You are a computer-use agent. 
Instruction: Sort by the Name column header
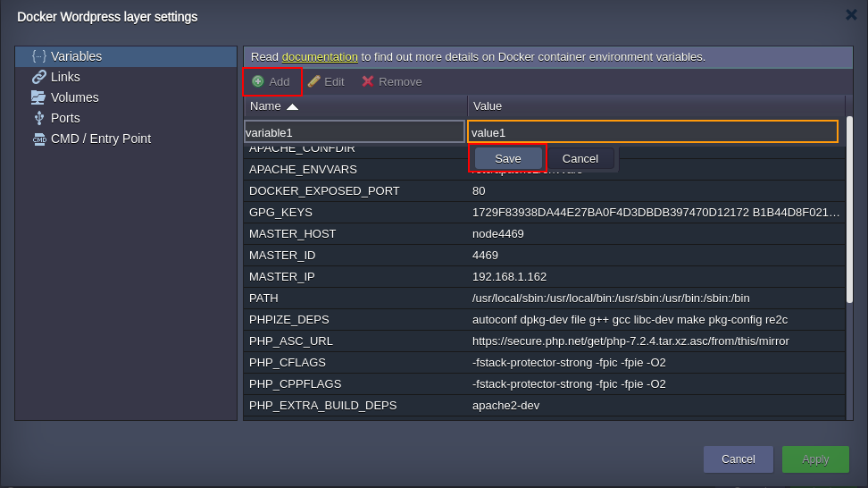(x=355, y=106)
